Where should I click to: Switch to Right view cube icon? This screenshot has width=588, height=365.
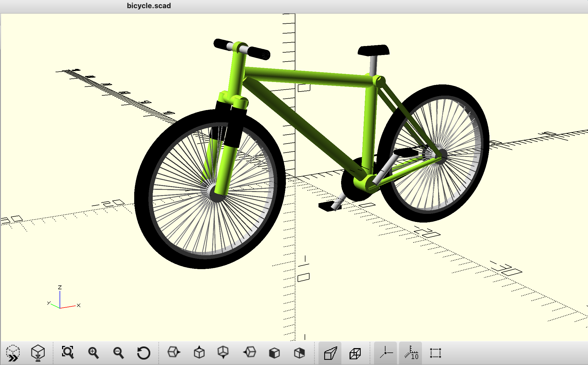[x=174, y=352]
